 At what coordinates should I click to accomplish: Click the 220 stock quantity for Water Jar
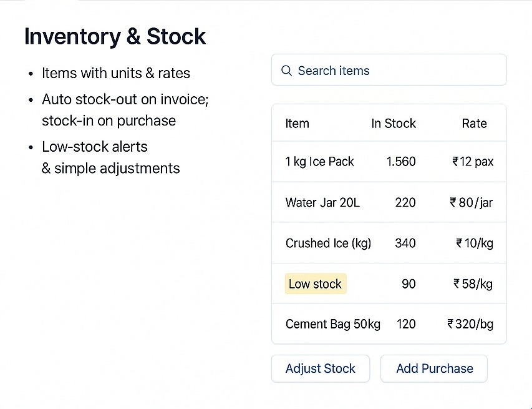[405, 202]
